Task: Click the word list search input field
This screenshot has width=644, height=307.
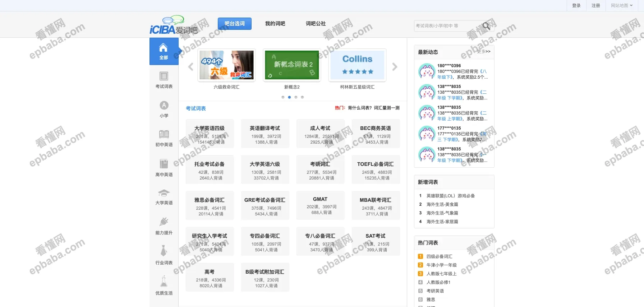Action: click(x=447, y=26)
